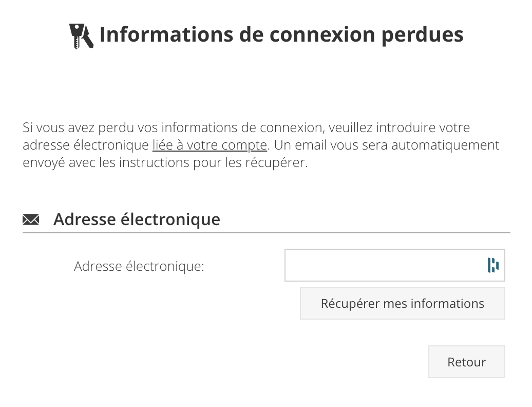Screen dimensions: 532x407
Task: Open the Dashlane autofill icon in email field
Action: 493,265
